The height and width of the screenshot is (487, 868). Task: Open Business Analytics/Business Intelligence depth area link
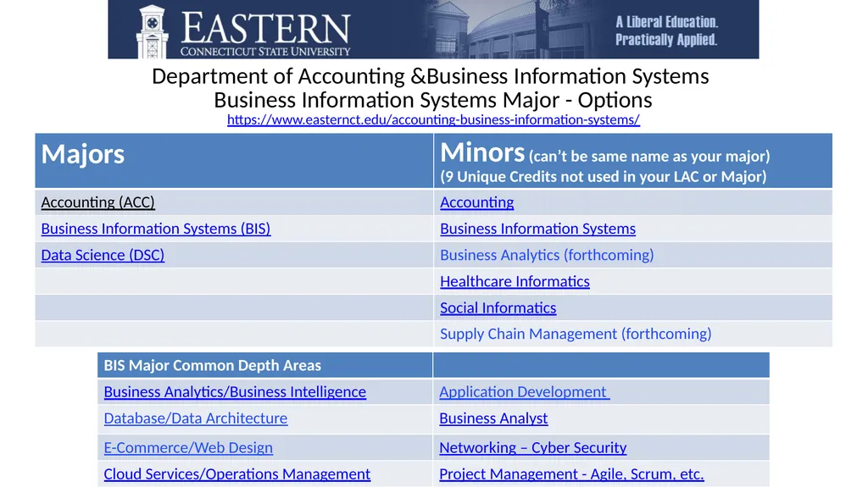click(x=235, y=392)
